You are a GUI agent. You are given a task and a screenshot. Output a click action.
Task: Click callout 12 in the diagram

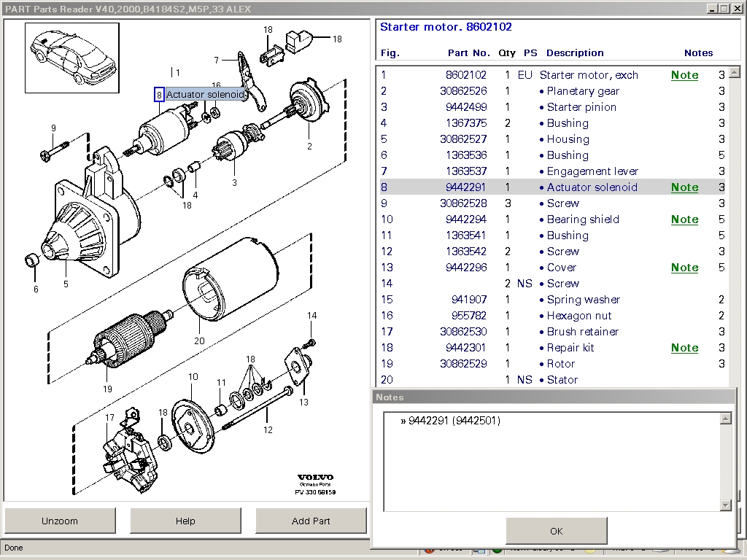pyautogui.click(x=268, y=430)
